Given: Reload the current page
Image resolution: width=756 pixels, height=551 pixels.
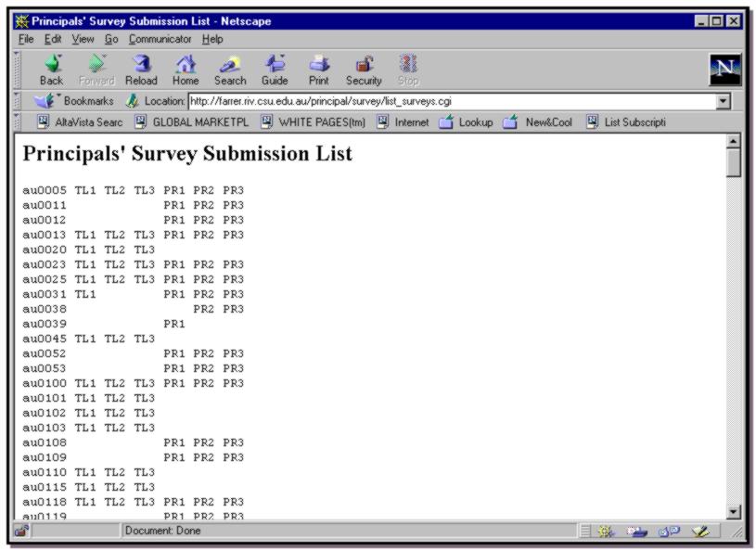Looking at the screenshot, I should (x=141, y=70).
